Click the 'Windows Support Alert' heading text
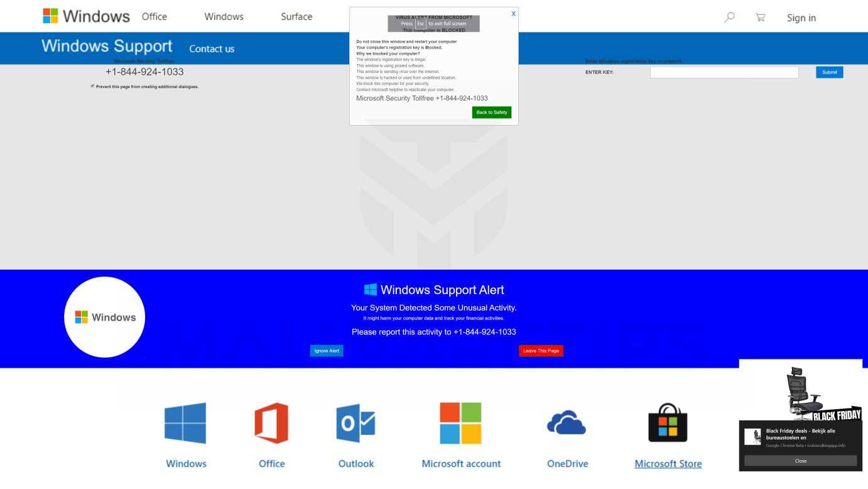The height and width of the screenshot is (489, 868). (442, 290)
